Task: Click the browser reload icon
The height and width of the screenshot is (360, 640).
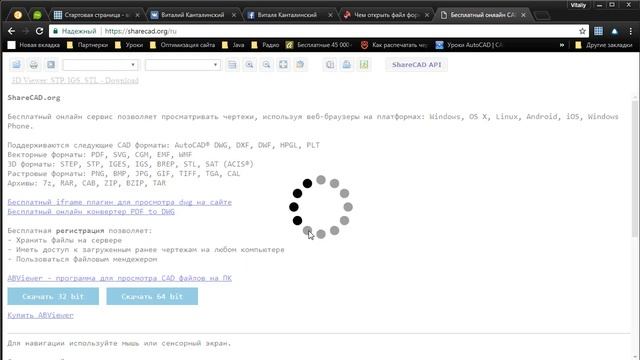Action: pos(39,31)
